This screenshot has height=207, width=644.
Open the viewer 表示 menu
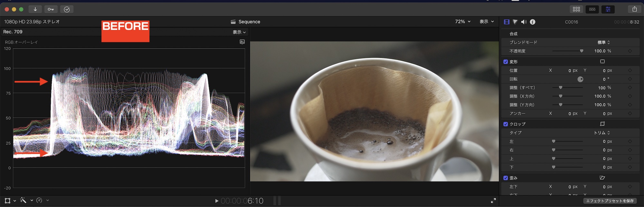tap(487, 22)
